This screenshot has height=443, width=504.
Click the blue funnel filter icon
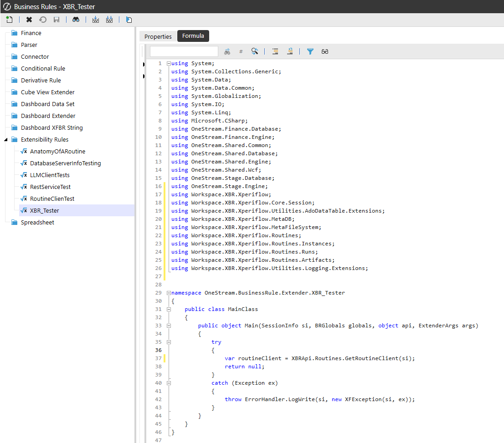(x=310, y=51)
